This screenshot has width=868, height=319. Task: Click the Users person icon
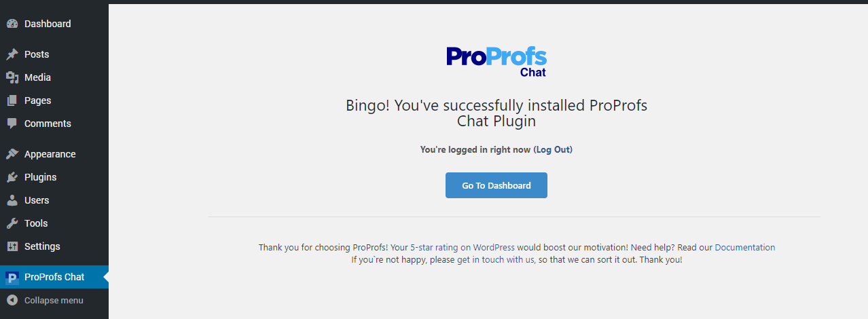tap(12, 200)
